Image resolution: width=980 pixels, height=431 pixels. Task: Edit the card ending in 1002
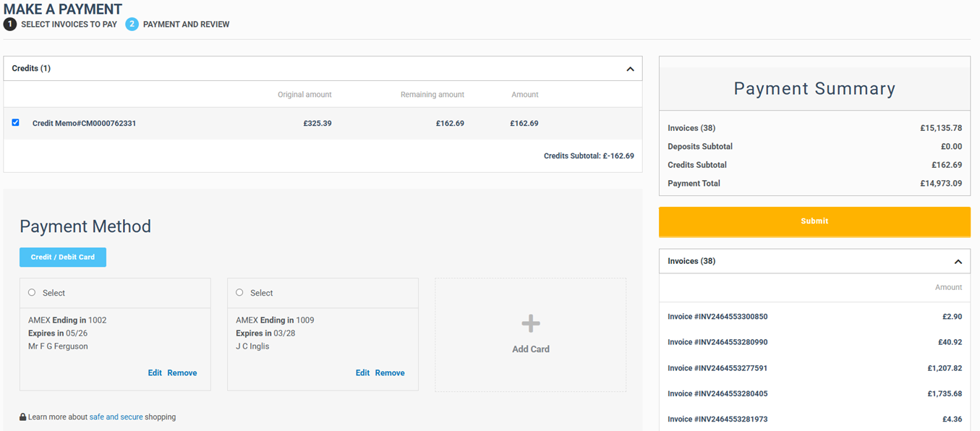point(155,373)
